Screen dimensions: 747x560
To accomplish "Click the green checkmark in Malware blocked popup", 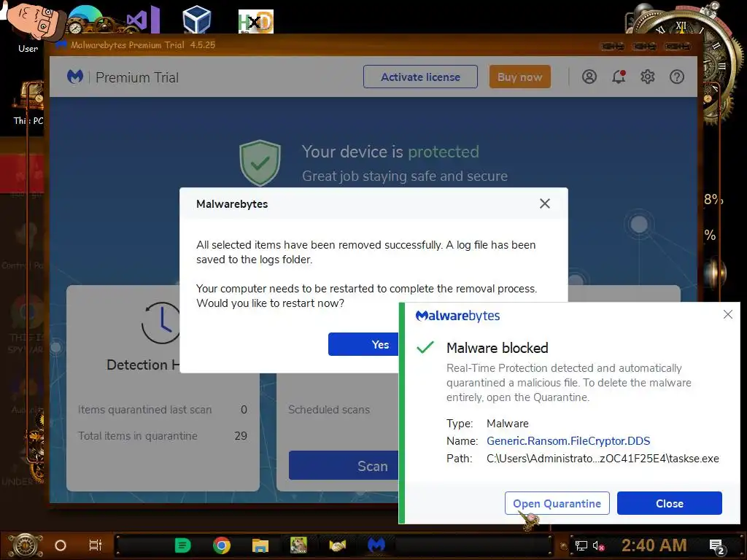I will click(425, 347).
